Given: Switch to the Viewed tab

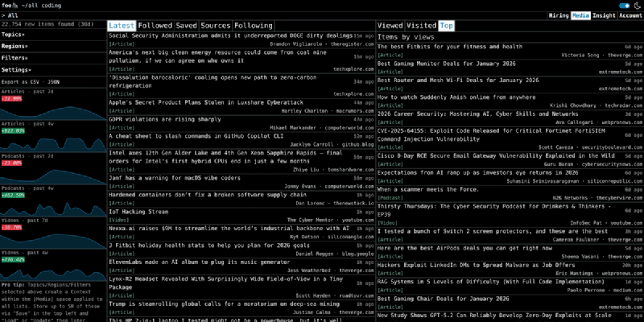Looking at the screenshot, I should pyautogui.click(x=390, y=26).
